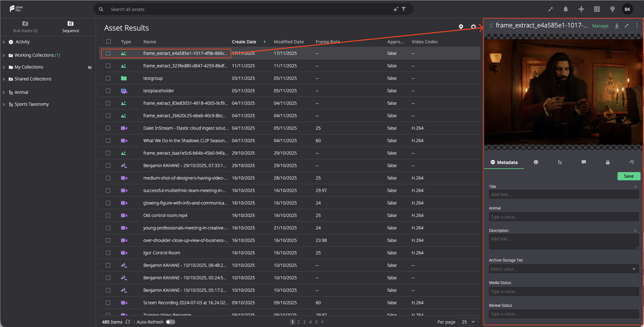Click the search icon beside Description field

click(636, 231)
